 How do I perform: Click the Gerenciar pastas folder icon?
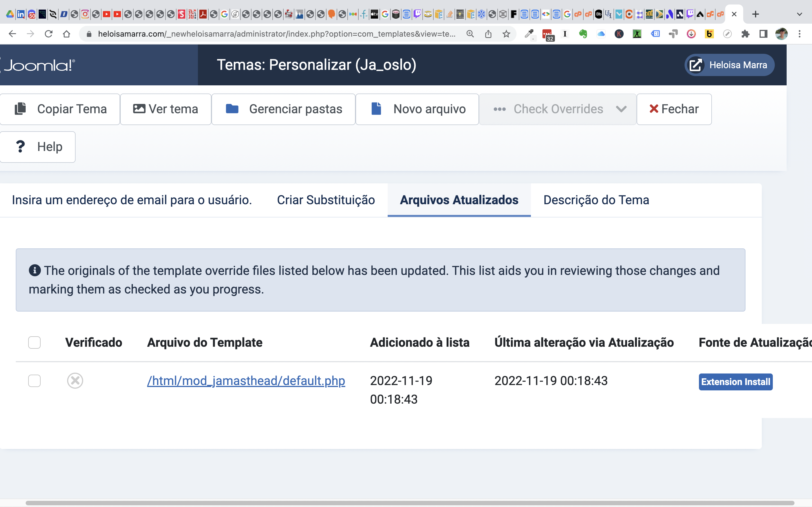click(x=232, y=109)
